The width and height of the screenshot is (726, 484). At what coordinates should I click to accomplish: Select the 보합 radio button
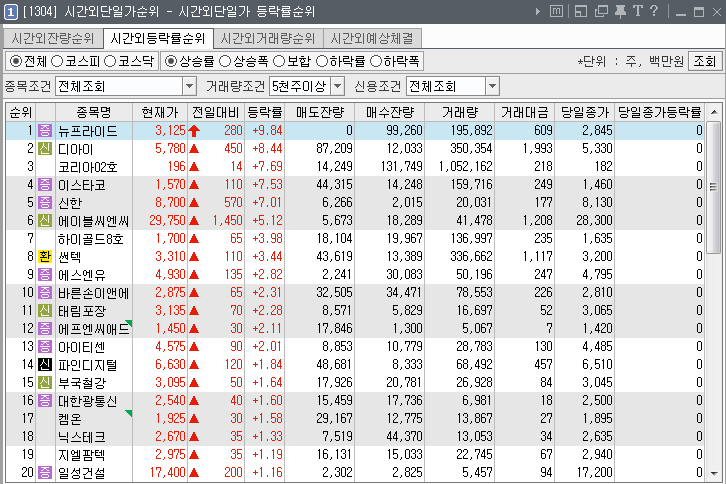pyautogui.click(x=279, y=61)
